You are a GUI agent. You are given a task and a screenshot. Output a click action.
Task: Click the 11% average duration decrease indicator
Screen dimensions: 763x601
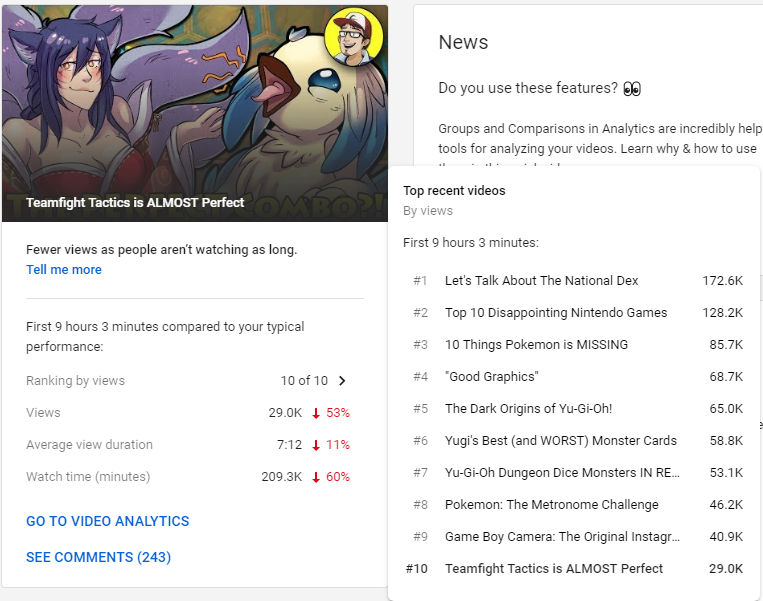coord(331,445)
